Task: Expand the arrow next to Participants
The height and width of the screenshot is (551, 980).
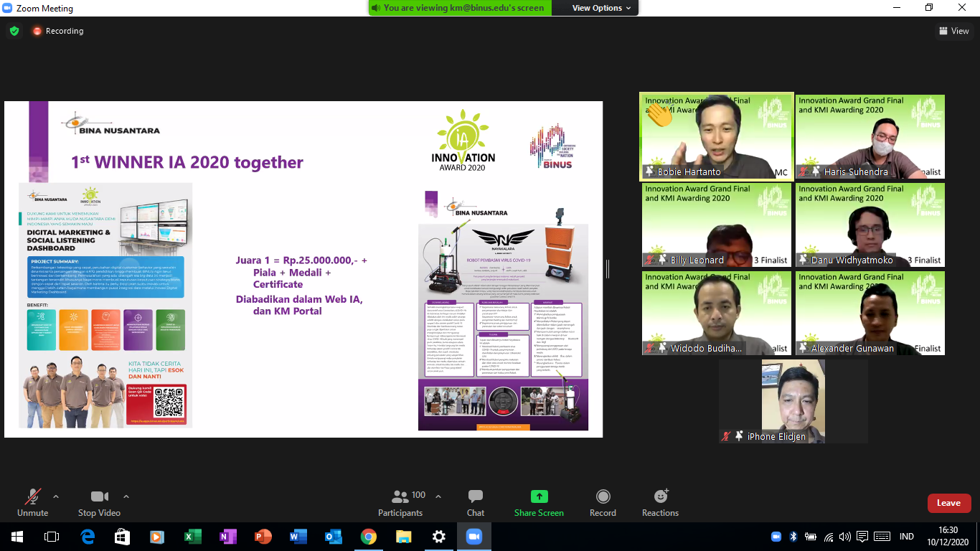Action: pyautogui.click(x=438, y=496)
